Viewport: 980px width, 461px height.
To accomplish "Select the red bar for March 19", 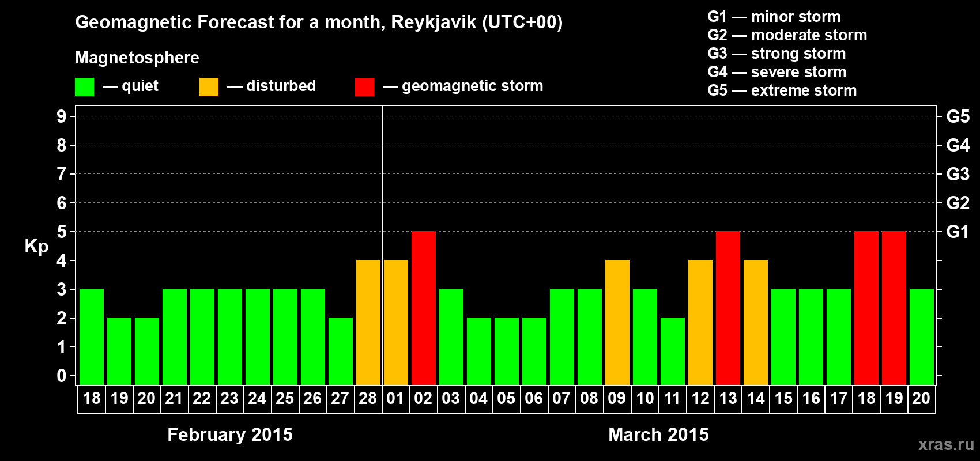I will pos(894,308).
